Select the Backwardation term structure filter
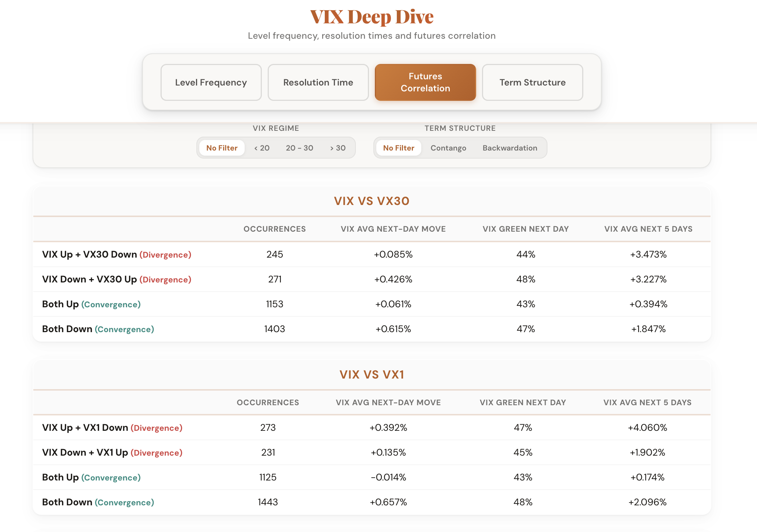The height and width of the screenshot is (532, 757). [510, 148]
